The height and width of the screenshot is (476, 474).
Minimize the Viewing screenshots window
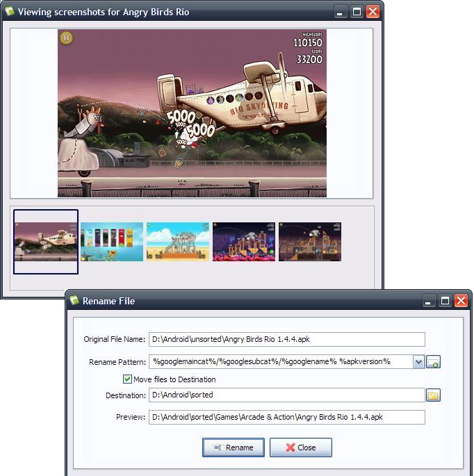pyautogui.click(x=340, y=12)
